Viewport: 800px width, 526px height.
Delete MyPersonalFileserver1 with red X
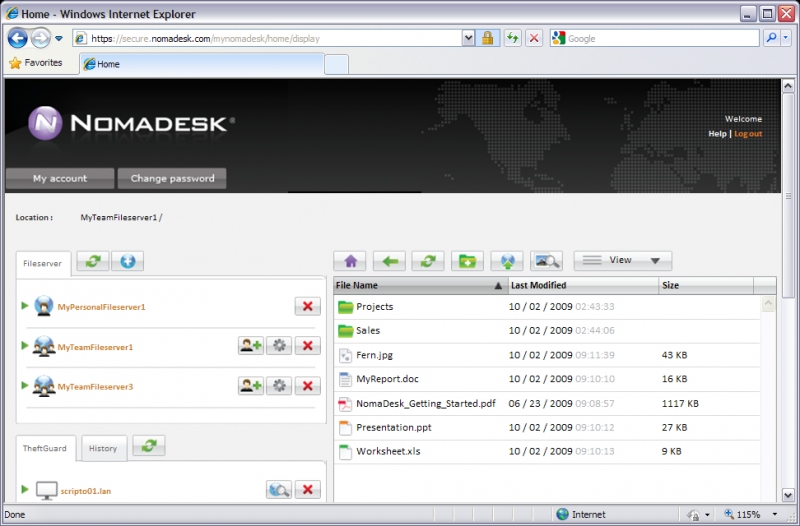coord(308,306)
